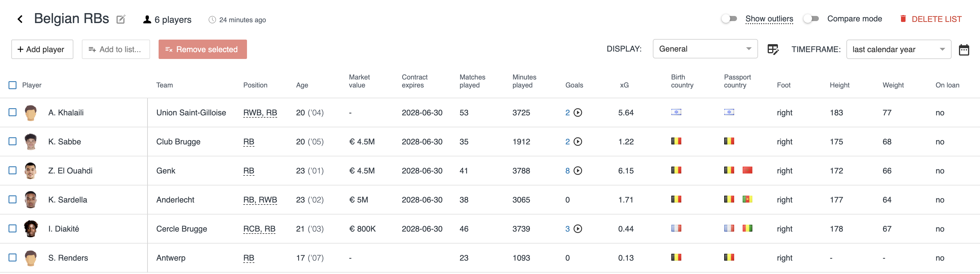
Task: Expand the Timeframe last calendar year dropdown
Action: coord(898,50)
